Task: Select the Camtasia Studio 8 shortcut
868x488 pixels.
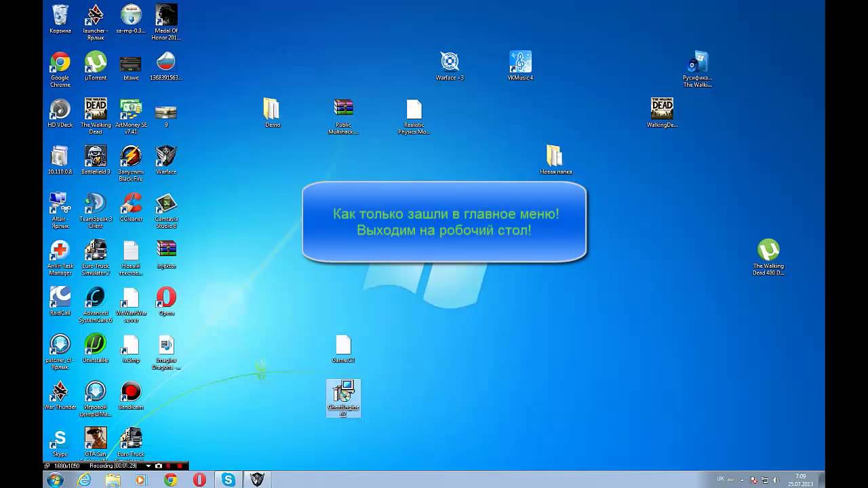Action: click(x=166, y=210)
